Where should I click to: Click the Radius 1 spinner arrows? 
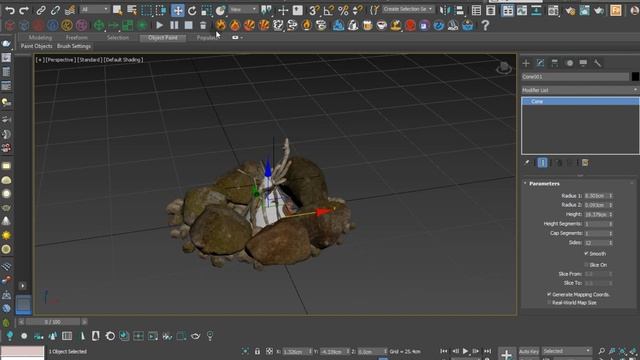(x=611, y=196)
